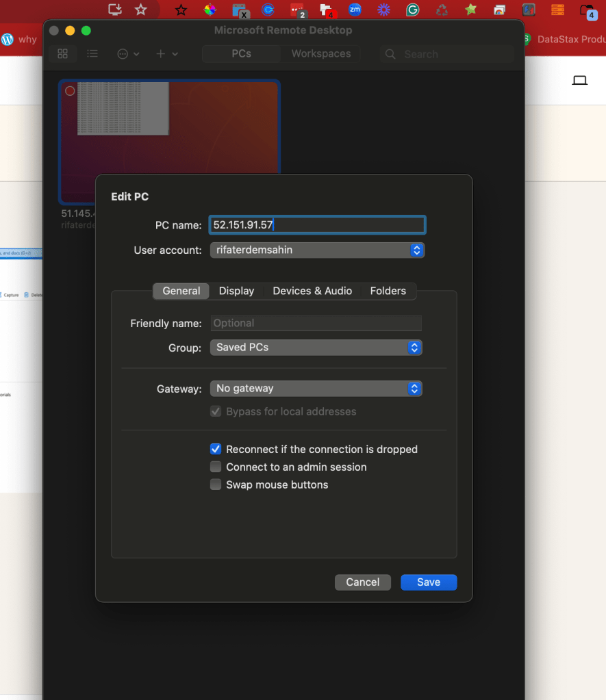Open the Gateway dropdown showing No gateway
Screen dimensions: 606x700
316,389
